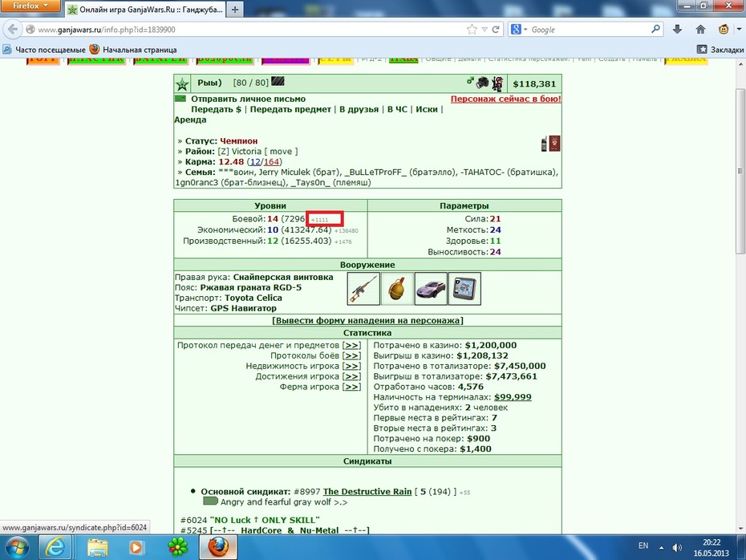Click the male gender symbol icon

pyautogui.click(x=470, y=81)
